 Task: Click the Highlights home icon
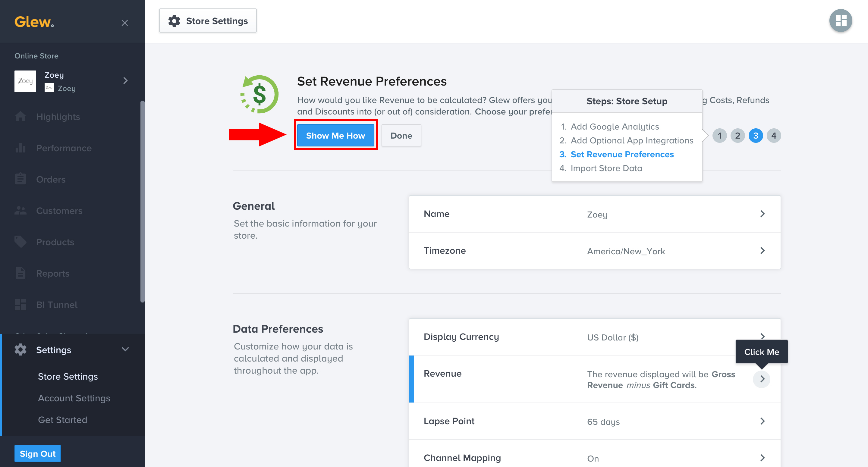20,117
